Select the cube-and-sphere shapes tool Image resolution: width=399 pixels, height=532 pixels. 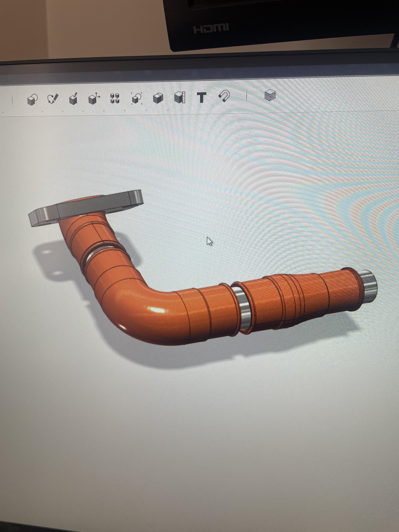(32, 99)
